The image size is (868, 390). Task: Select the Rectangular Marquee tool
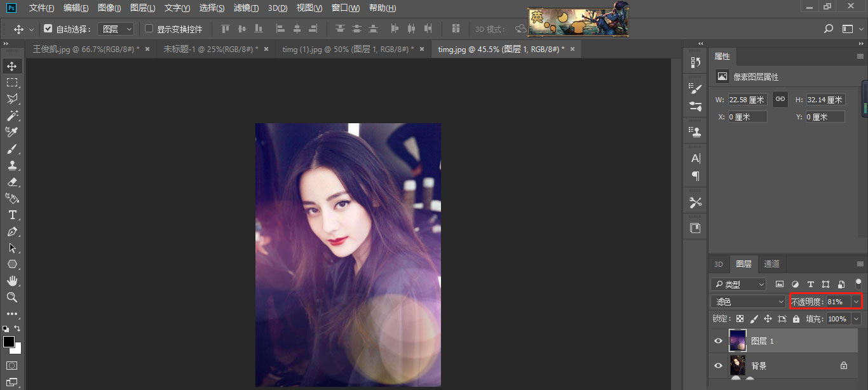[x=12, y=83]
